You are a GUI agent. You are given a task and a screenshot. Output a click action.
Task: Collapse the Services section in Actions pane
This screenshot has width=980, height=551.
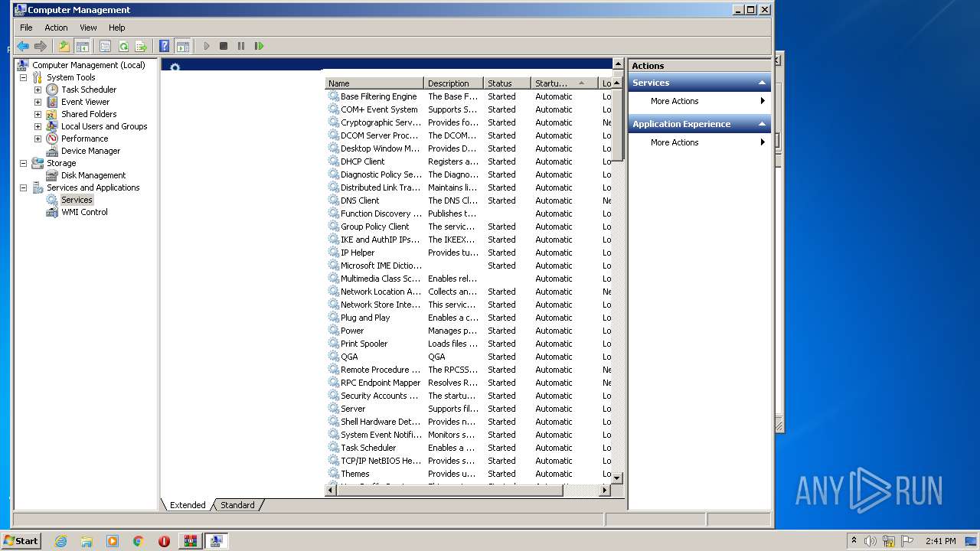tap(762, 83)
